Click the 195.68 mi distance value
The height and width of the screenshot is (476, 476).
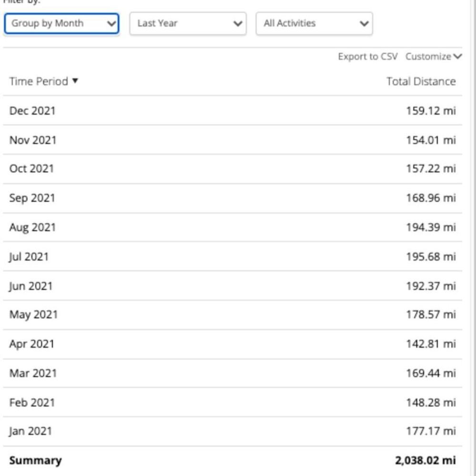click(431, 257)
